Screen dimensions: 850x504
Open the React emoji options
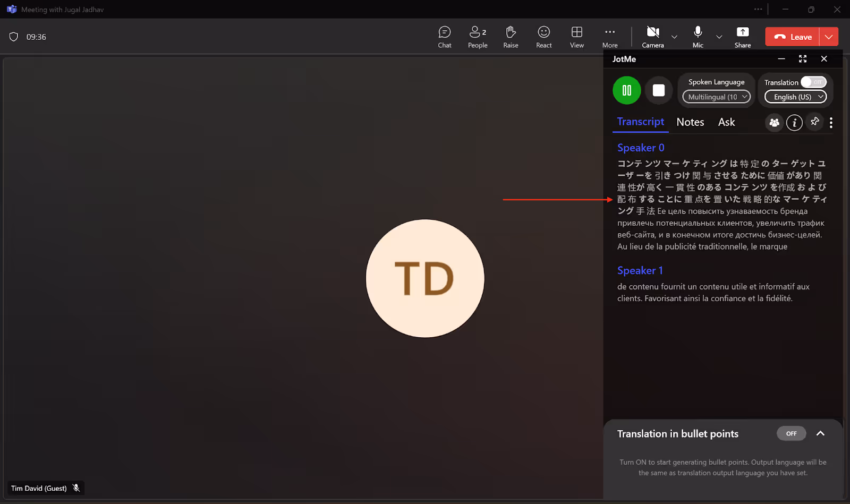(543, 37)
